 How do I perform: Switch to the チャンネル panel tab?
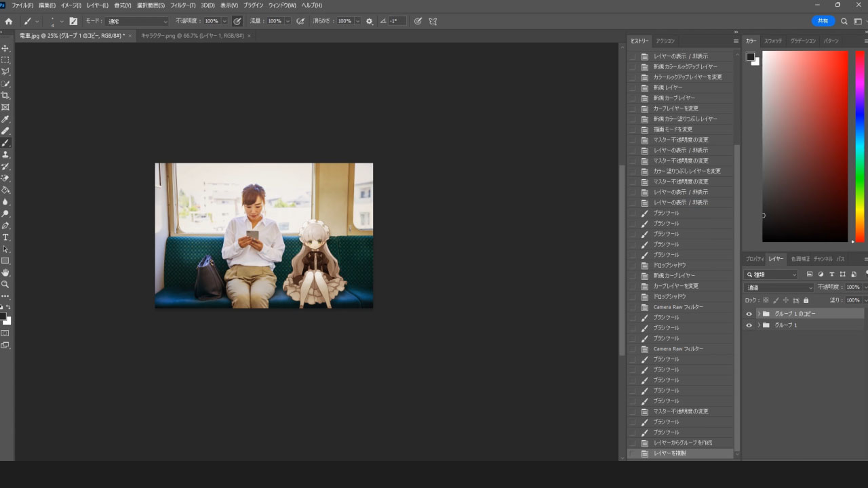coord(823,259)
